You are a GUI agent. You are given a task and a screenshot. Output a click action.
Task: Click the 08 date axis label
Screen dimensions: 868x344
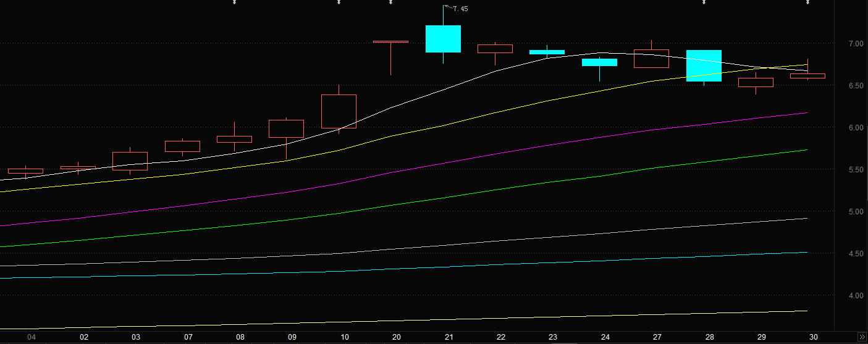pyautogui.click(x=240, y=337)
